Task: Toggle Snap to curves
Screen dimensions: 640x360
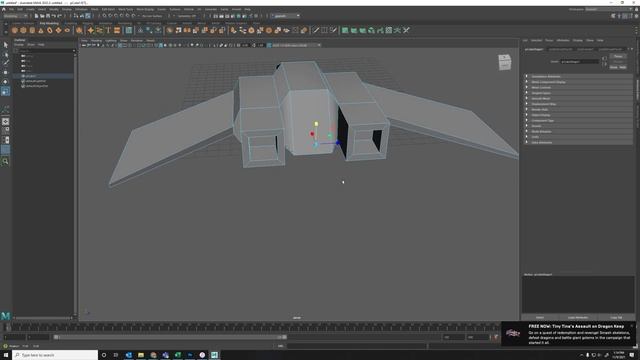Action: (110, 16)
